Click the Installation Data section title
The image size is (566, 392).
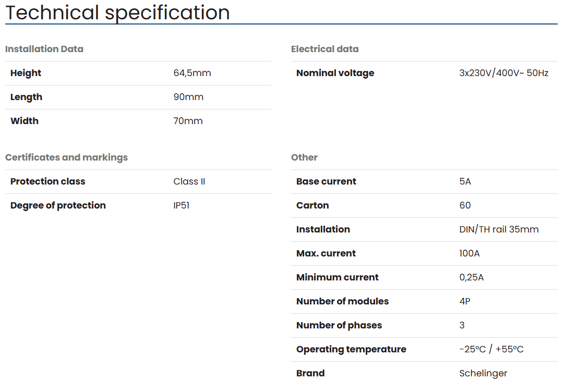pyautogui.click(x=44, y=49)
